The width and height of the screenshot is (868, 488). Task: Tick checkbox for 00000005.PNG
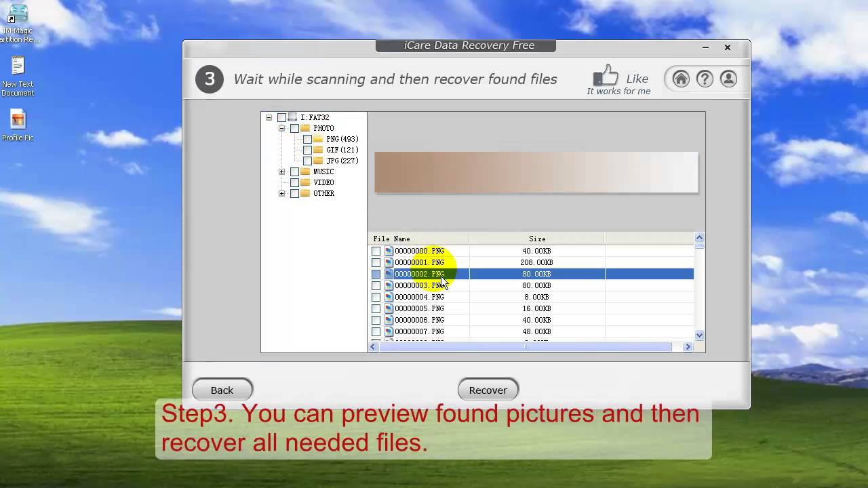(376, 308)
